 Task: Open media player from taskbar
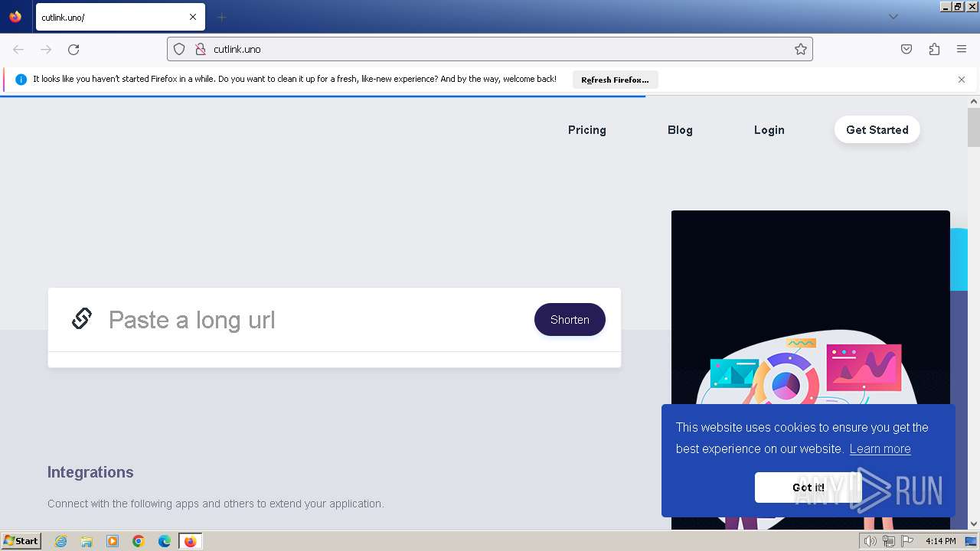tap(113, 541)
